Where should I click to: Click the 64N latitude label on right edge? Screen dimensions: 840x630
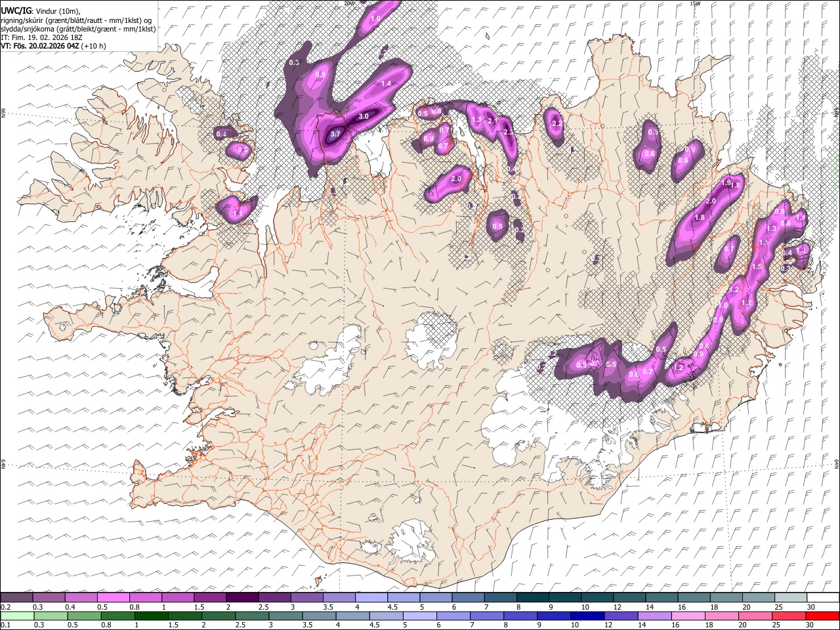(x=837, y=463)
